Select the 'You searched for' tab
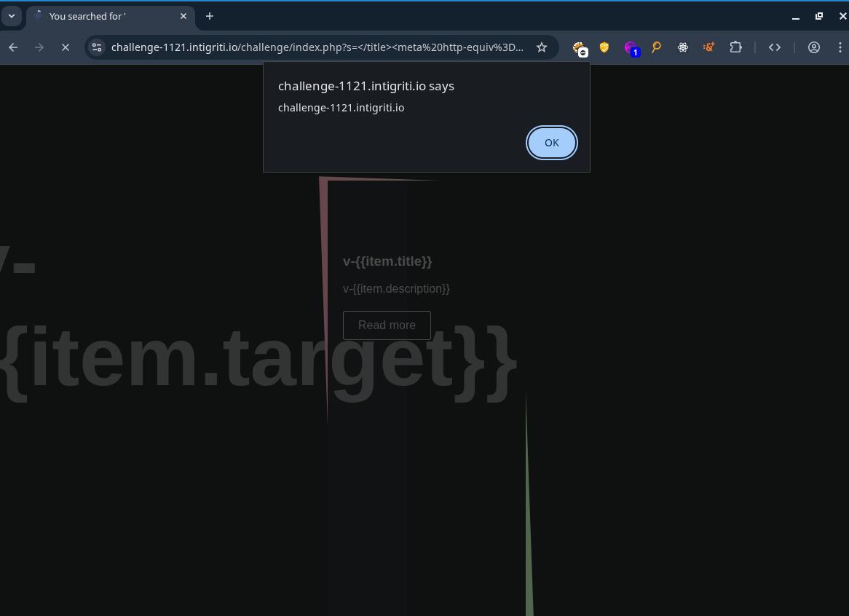 pos(102,16)
